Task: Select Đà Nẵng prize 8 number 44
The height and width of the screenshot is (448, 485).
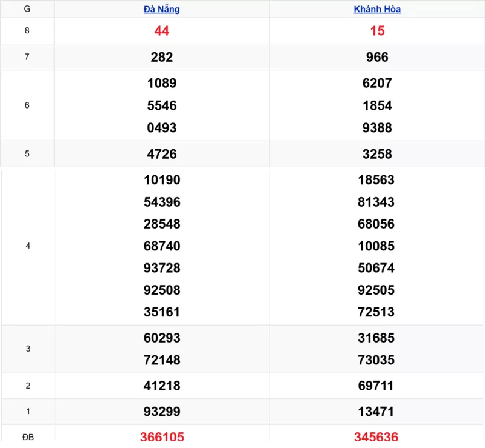Action: click(162, 31)
